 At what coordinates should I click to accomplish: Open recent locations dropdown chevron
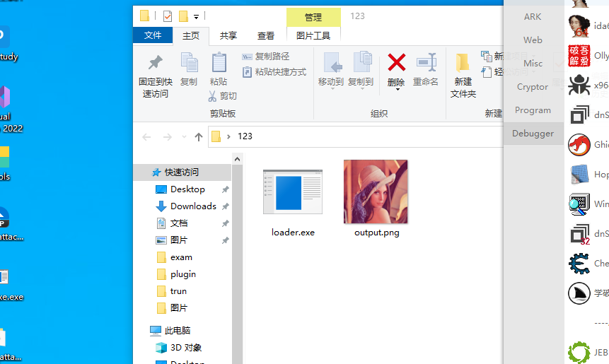[184, 137]
